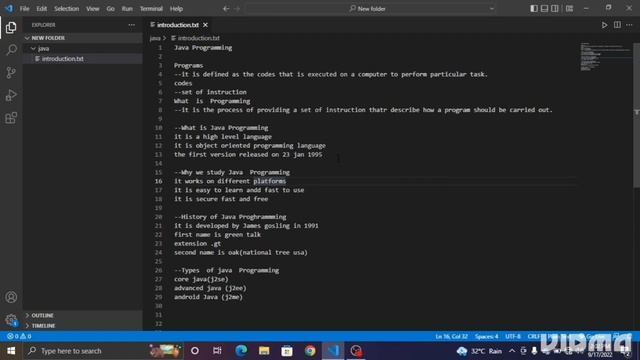
Task: Open Explorer Views and More Actions ellipsis
Action: (x=131, y=25)
